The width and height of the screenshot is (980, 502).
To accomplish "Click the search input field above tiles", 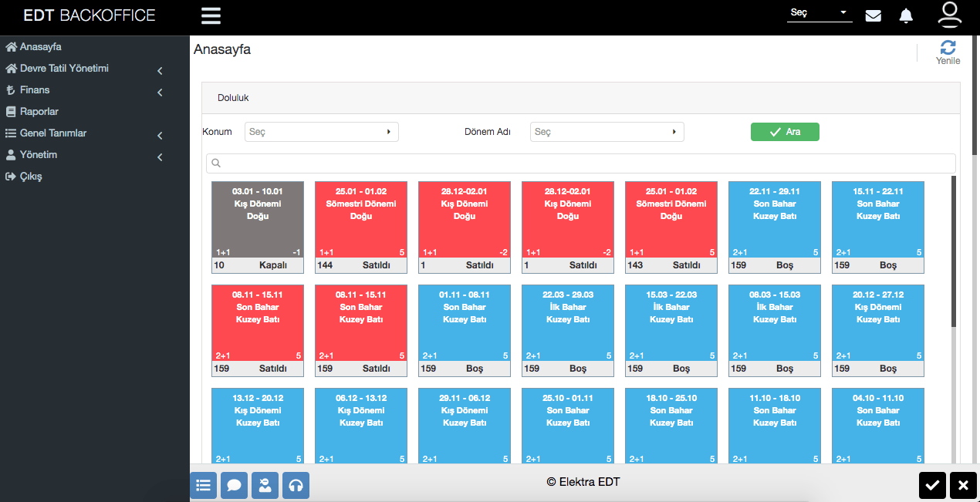I will click(580, 163).
